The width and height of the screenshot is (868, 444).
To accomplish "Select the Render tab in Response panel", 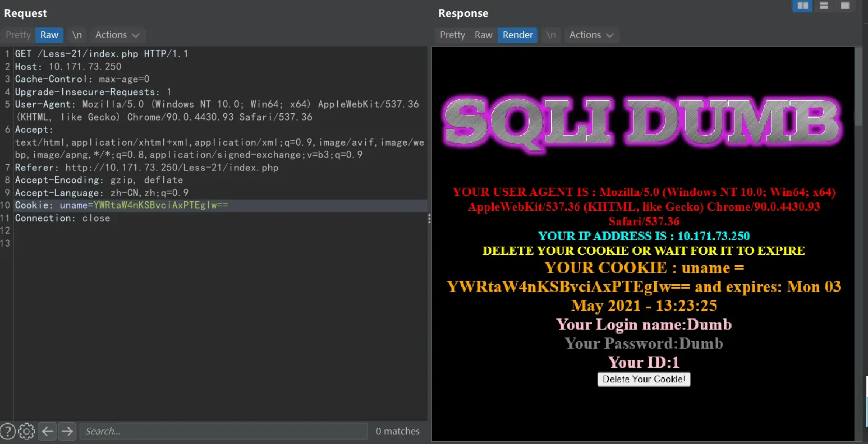I will click(x=517, y=35).
